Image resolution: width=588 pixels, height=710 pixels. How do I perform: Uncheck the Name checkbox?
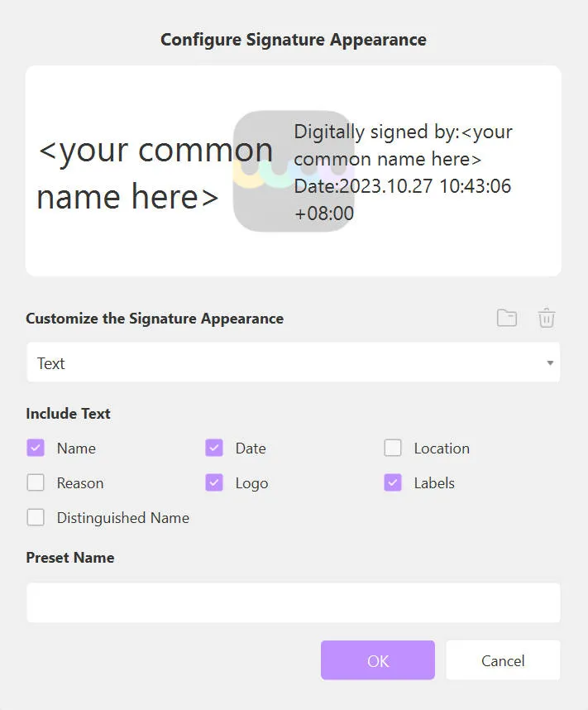(x=36, y=448)
